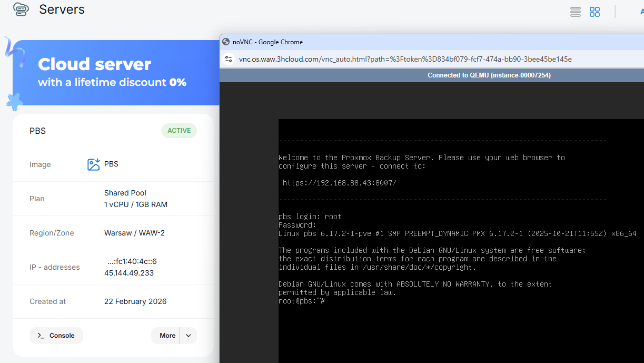Click the cloud logo beside Servers heading
Image resolution: width=644 pixels, height=363 pixels.
(21, 9)
